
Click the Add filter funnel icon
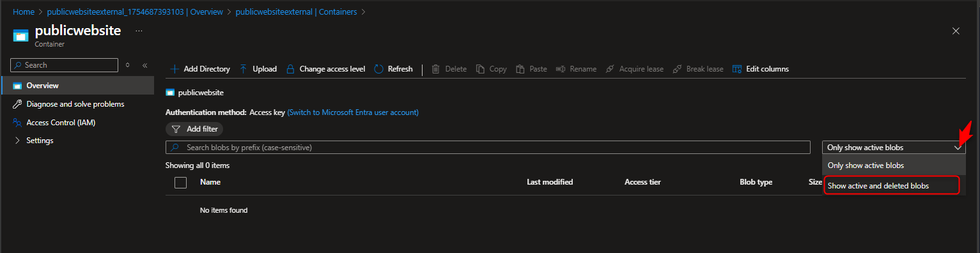176,129
